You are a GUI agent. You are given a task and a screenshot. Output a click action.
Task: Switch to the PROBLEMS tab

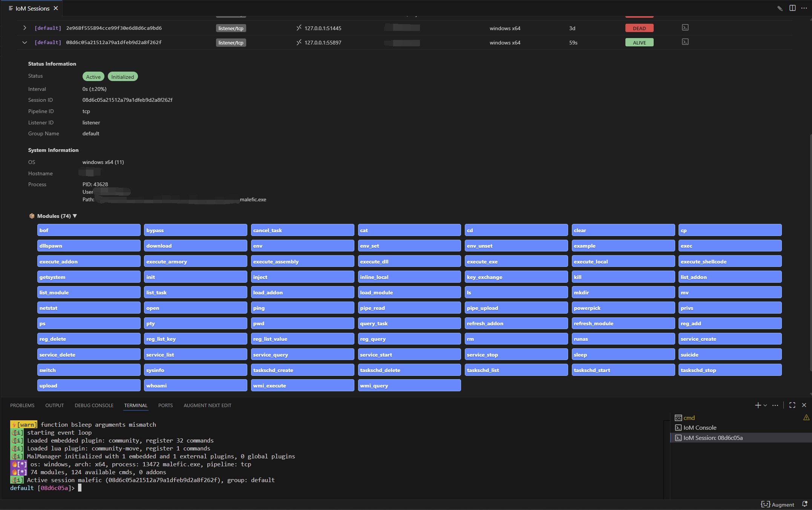point(22,406)
